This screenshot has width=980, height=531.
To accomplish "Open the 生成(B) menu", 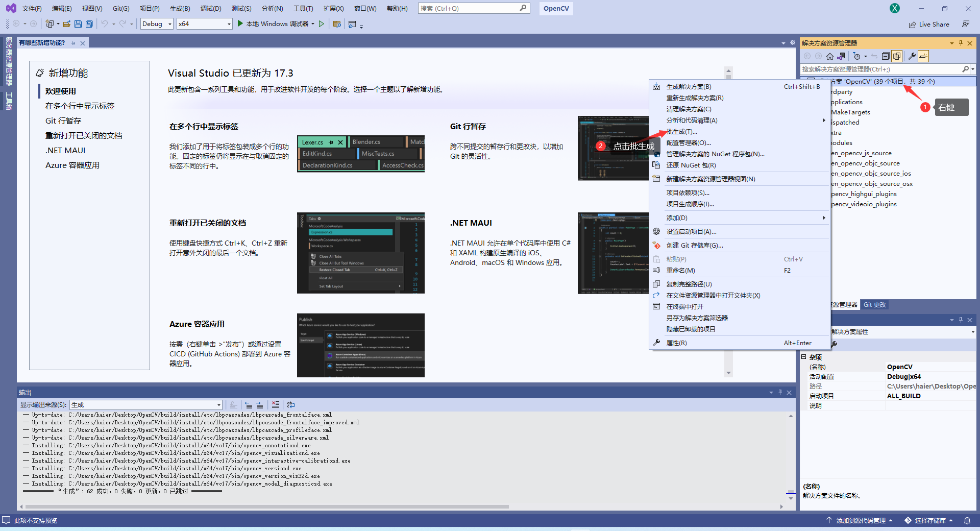I will [180, 8].
